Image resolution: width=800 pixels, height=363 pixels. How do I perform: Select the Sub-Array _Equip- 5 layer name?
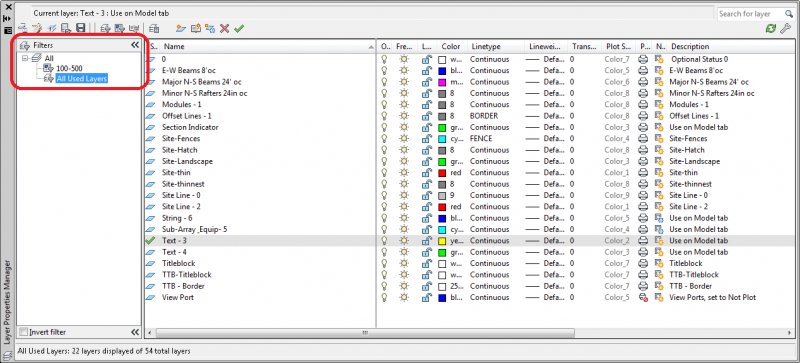coord(194,229)
